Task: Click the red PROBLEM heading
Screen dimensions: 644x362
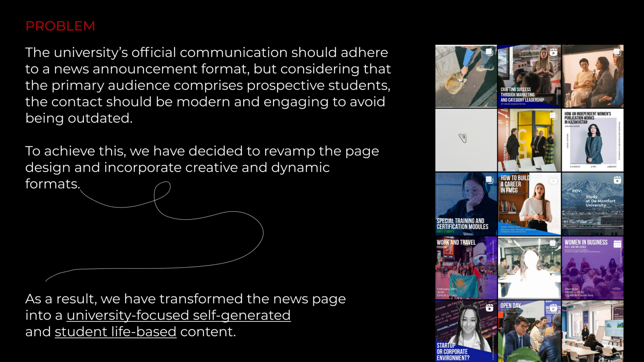Action: [60, 26]
